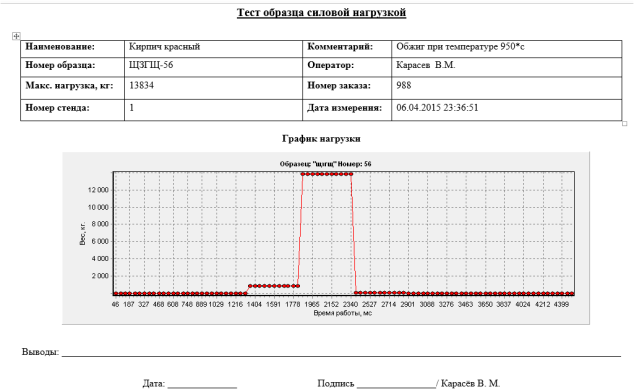
Task: Click the '988' order number cell
Action: (507, 88)
